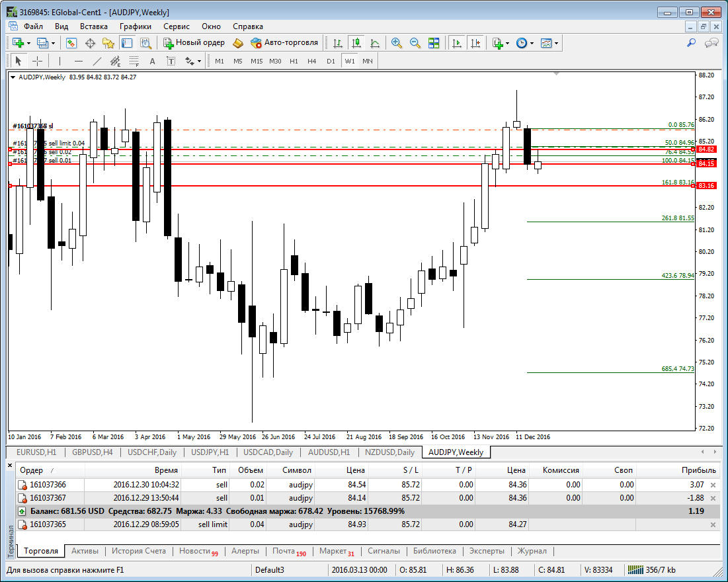Select the text label tool
This screenshot has height=582, width=728.
(x=152, y=62)
